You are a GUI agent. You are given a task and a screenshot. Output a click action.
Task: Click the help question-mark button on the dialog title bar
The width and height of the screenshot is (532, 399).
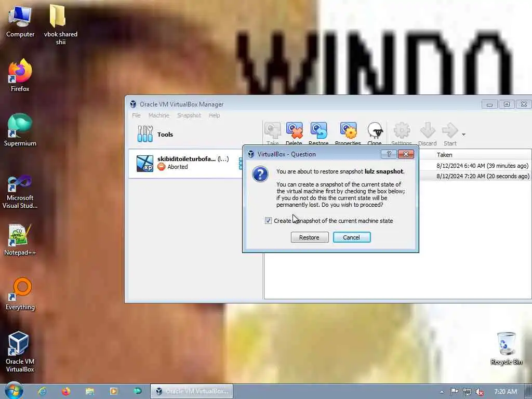pyautogui.click(x=389, y=154)
